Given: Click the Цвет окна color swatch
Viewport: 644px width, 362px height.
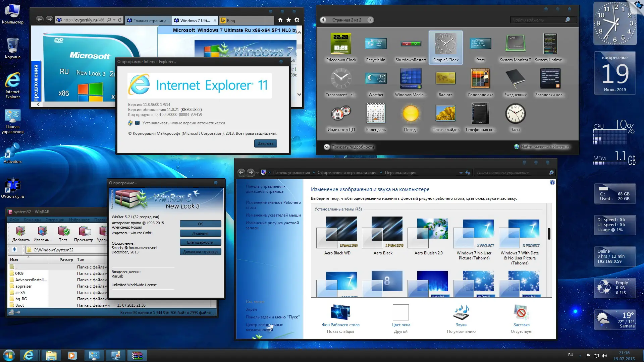Looking at the screenshot, I should (400, 312).
